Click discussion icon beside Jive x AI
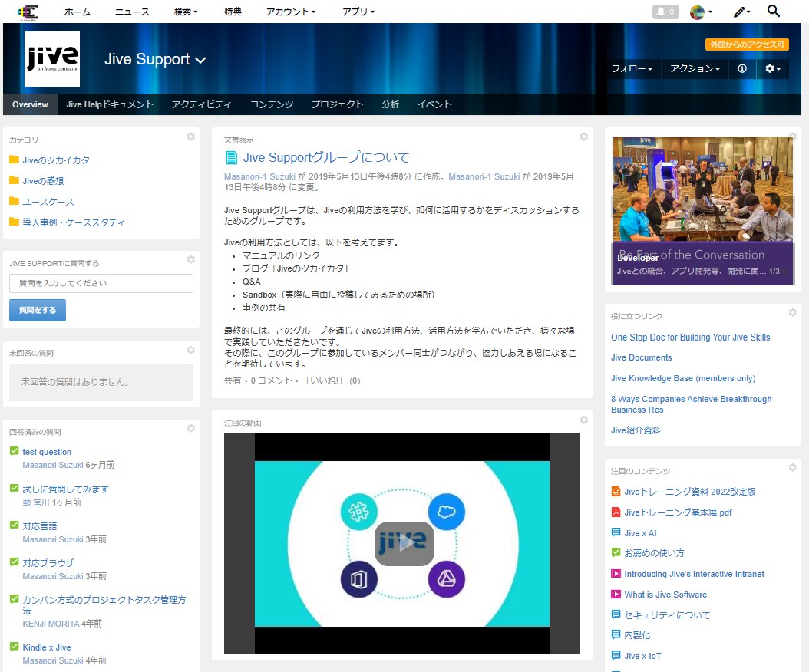This screenshot has width=809, height=672. point(616,532)
